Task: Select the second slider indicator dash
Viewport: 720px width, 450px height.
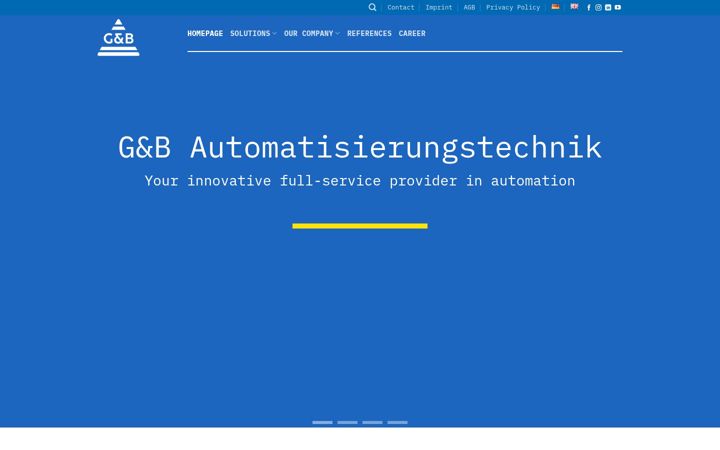Action: pos(347,422)
